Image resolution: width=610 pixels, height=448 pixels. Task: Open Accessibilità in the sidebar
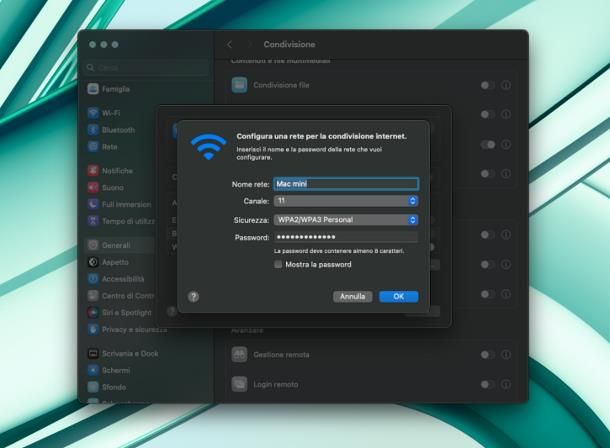116,279
